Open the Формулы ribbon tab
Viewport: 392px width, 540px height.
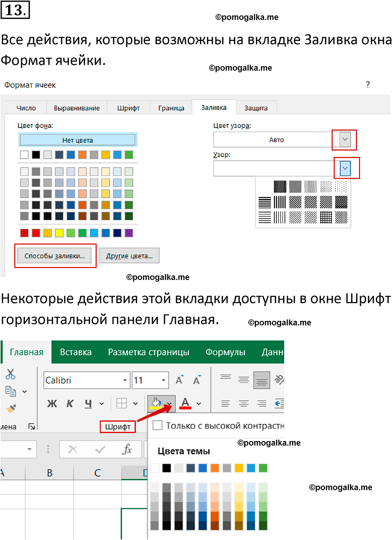coord(225,352)
